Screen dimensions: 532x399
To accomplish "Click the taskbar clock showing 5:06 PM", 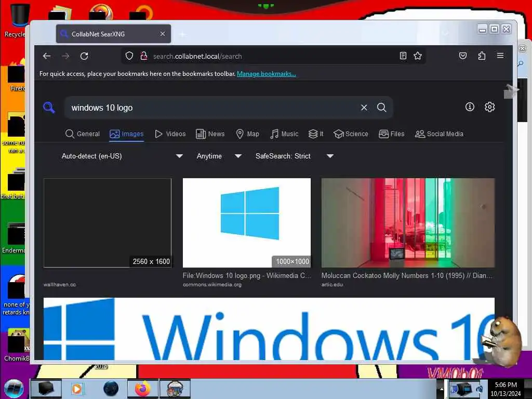I will tap(506, 389).
